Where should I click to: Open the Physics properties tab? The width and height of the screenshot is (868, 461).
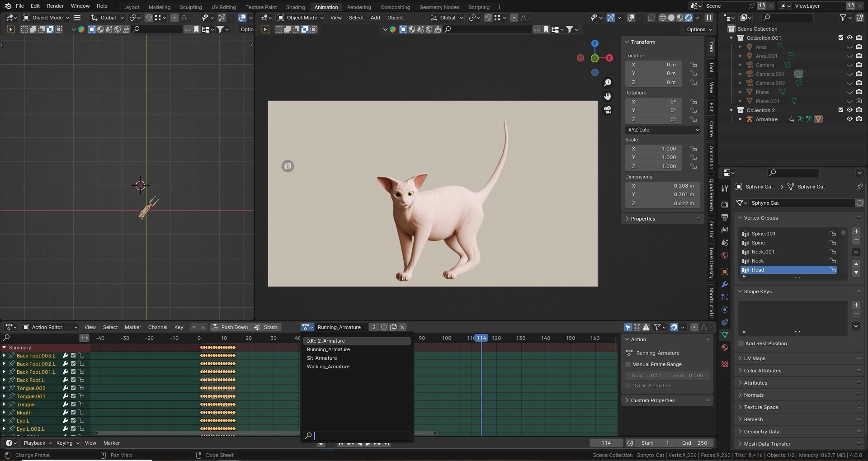[x=725, y=310]
